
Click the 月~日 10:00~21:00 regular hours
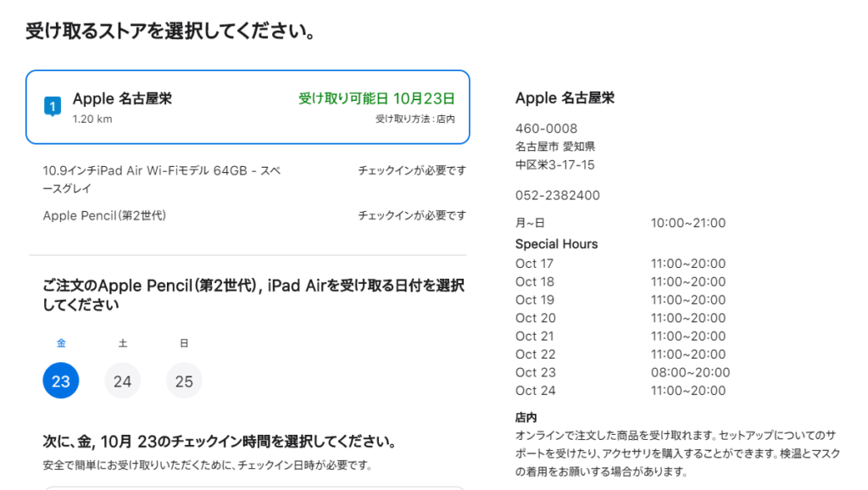pos(620,223)
